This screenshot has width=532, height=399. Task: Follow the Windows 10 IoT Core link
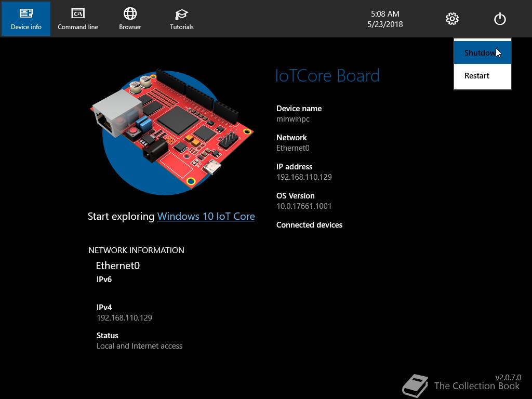click(x=206, y=217)
